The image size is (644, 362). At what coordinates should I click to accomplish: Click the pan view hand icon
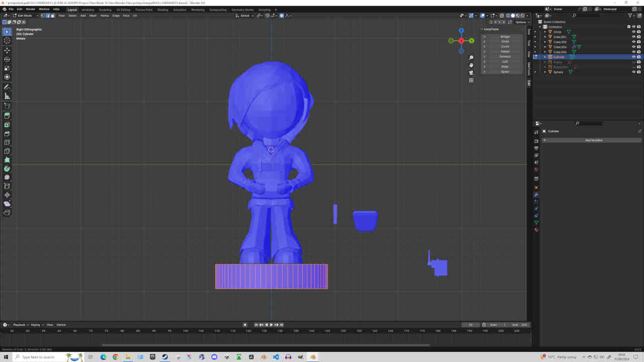point(471,65)
